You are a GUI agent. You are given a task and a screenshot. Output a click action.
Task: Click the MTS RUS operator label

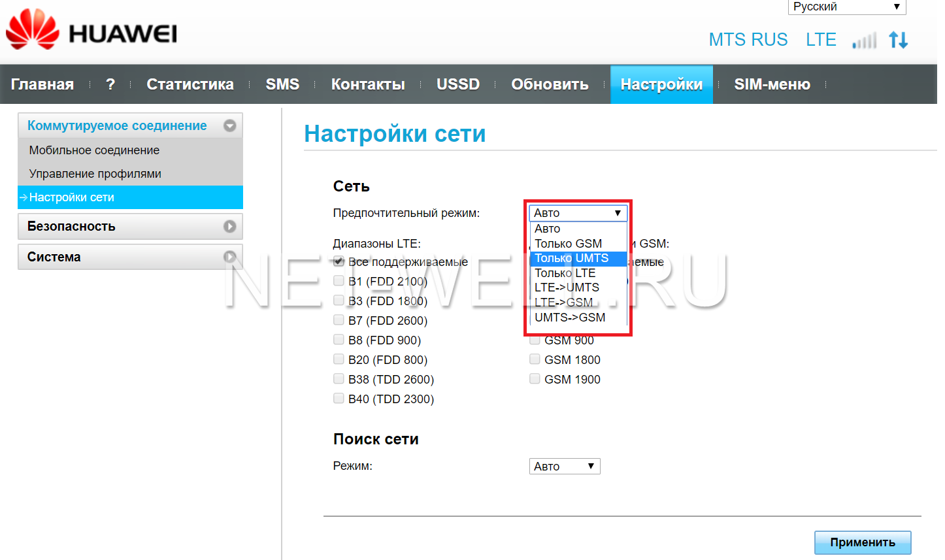point(748,40)
